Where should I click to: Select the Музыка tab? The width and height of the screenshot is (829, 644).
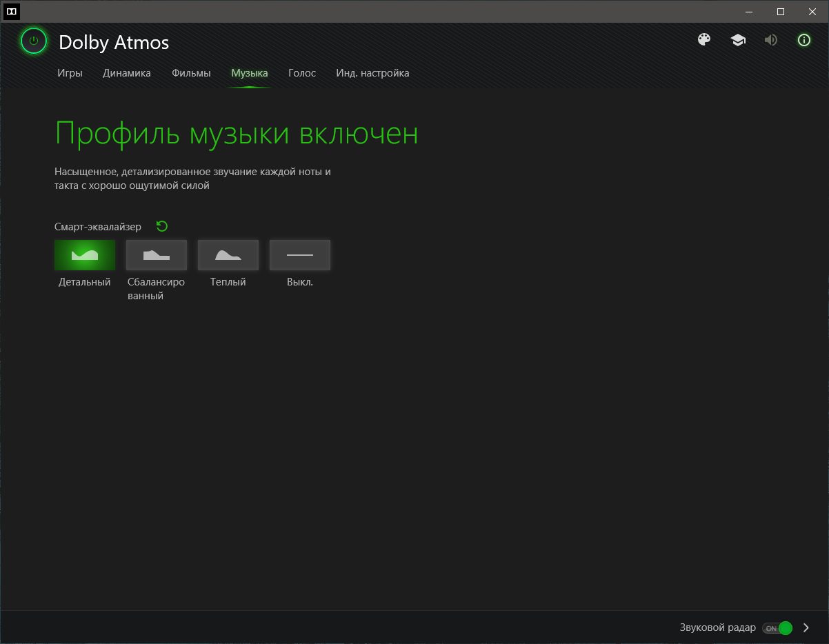tap(250, 73)
